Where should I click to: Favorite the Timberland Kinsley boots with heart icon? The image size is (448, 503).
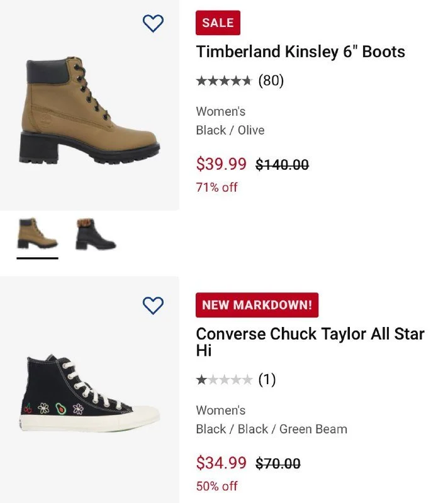tap(153, 23)
